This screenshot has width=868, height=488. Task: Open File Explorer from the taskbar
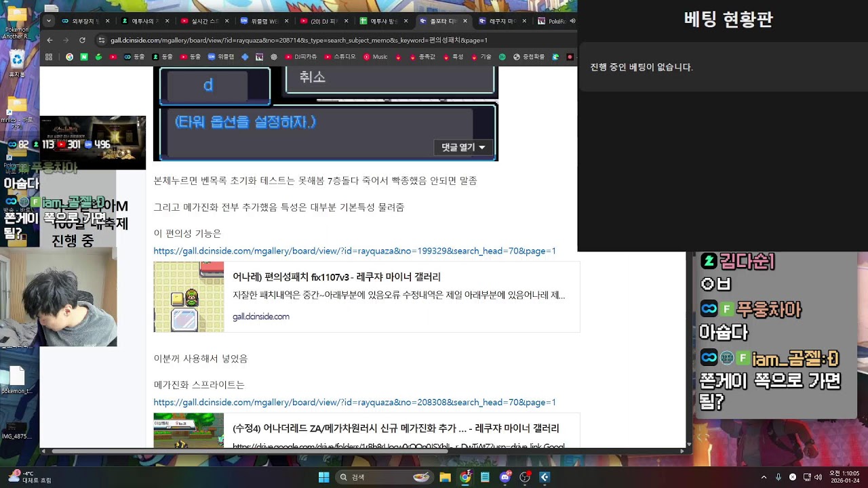pyautogui.click(x=445, y=477)
